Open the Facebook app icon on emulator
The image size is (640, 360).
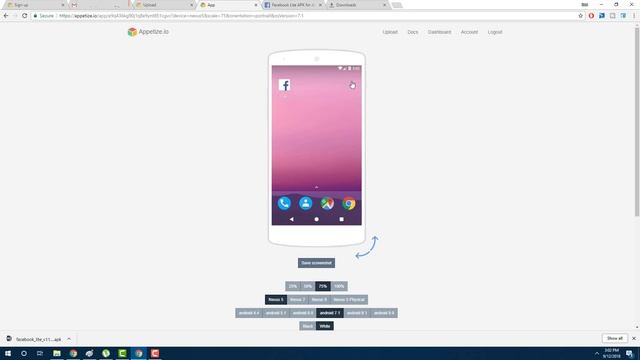click(284, 85)
